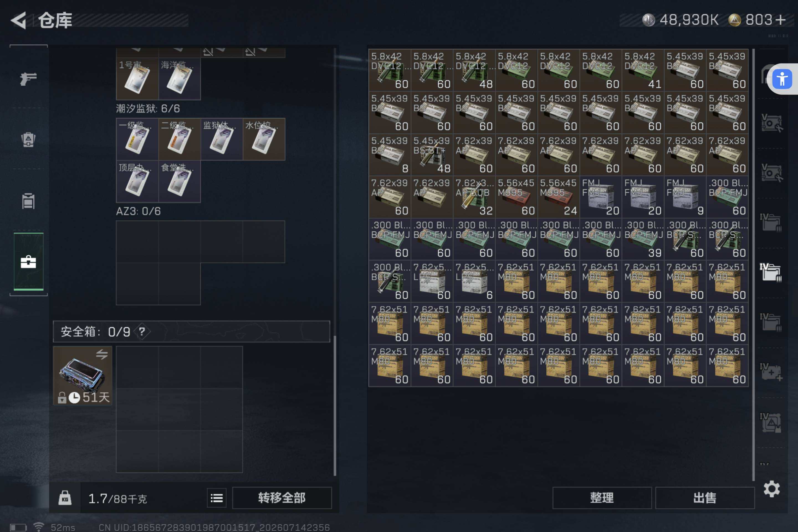
Task: Select the 5.56x45 M995 stack of 24
Action: (x=559, y=197)
